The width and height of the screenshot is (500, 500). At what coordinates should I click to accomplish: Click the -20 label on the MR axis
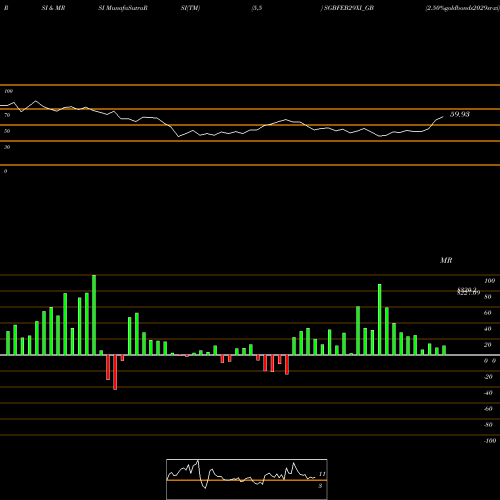pos(488,377)
